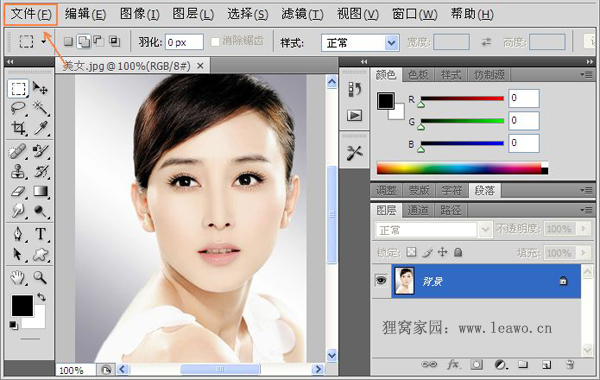Image resolution: width=600 pixels, height=380 pixels.
Task: Select the Brush tool
Action: (x=40, y=152)
